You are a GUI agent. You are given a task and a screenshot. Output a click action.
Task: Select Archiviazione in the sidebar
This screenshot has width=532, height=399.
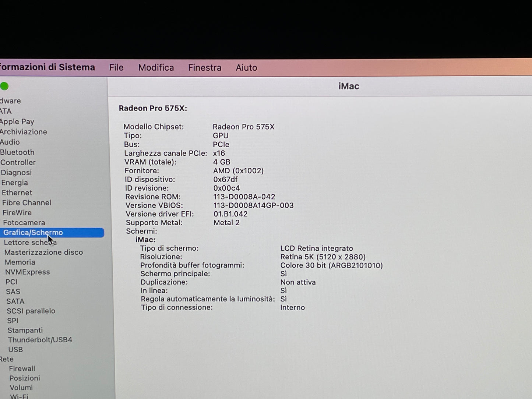pos(24,132)
